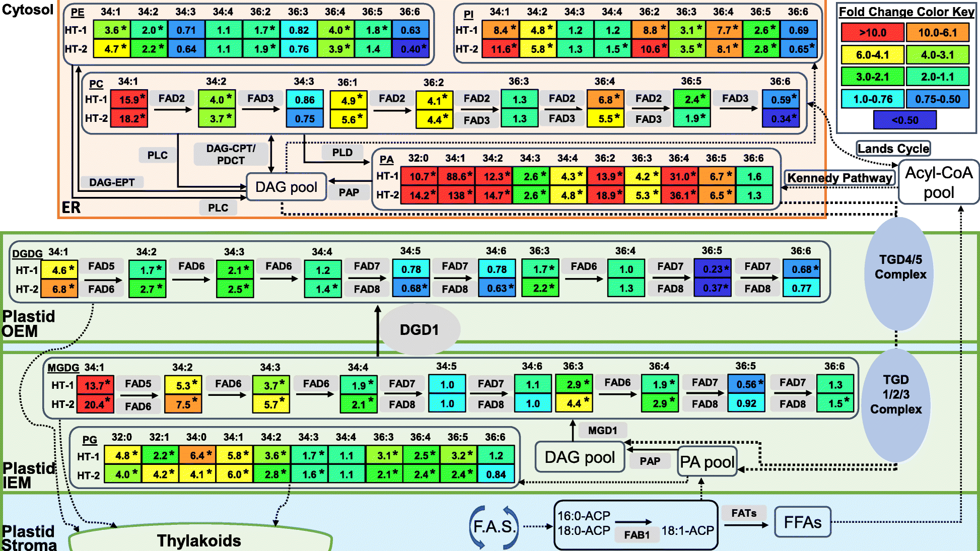
Task: Click the Plastid Stroma compartment label
Action: 29,538
